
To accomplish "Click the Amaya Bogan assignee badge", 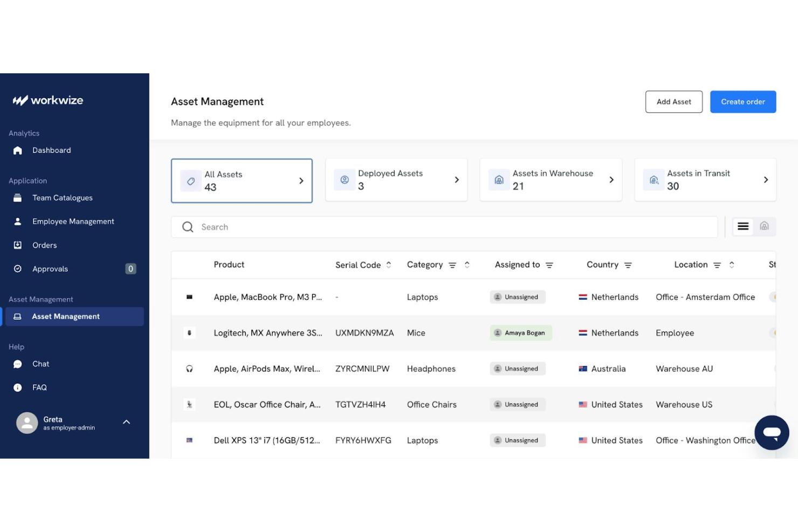I will [521, 333].
